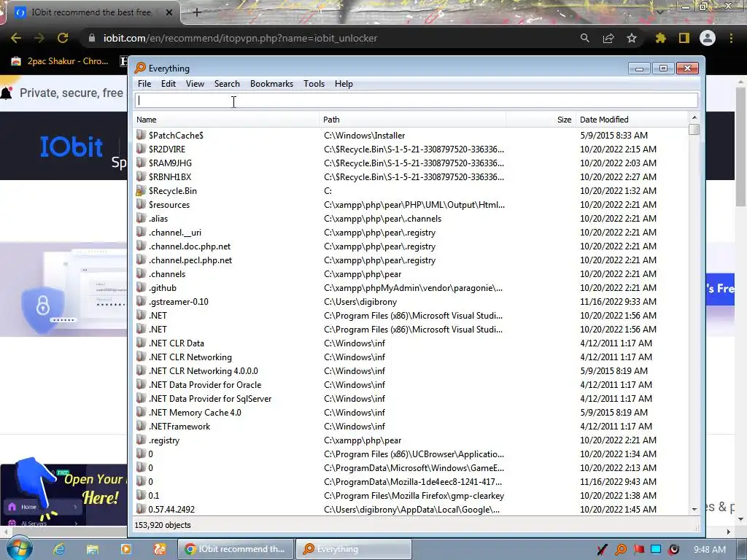Click the Mozilla Firefox gmp-clearkey path

pyautogui.click(x=414, y=495)
